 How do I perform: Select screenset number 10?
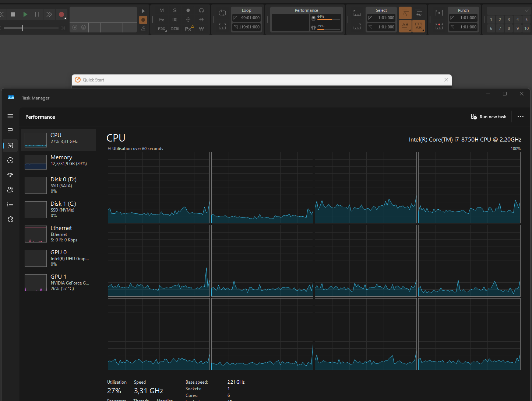(x=526, y=28)
